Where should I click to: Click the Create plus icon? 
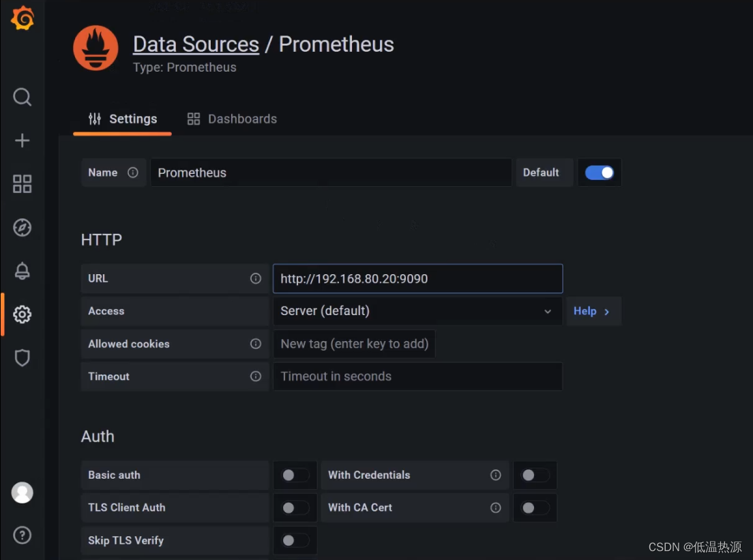[23, 141]
